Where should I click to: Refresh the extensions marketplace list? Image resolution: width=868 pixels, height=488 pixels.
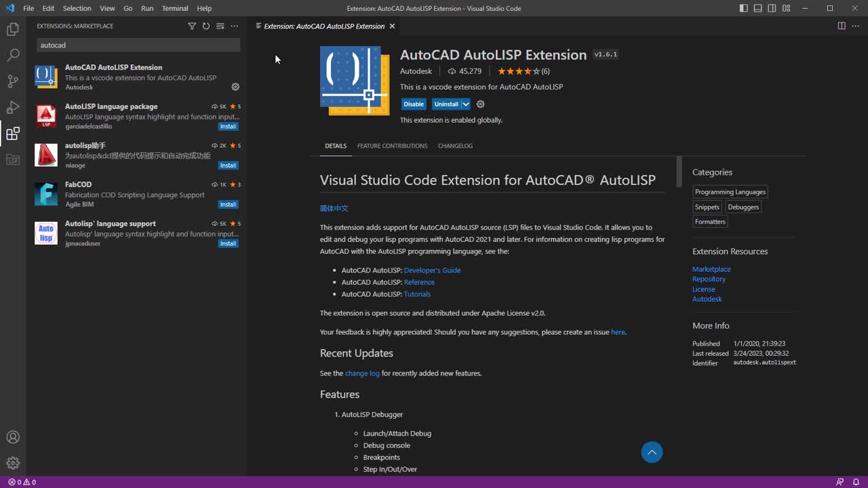(x=206, y=26)
